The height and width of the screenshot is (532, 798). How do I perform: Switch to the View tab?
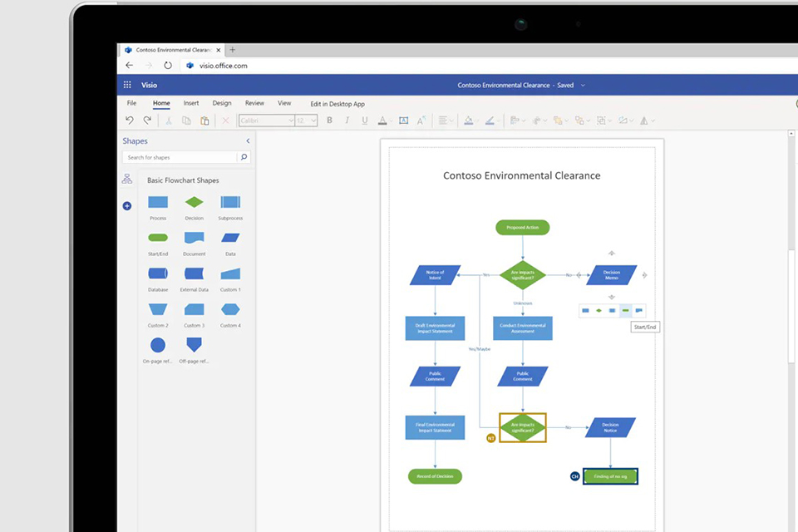click(x=284, y=103)
